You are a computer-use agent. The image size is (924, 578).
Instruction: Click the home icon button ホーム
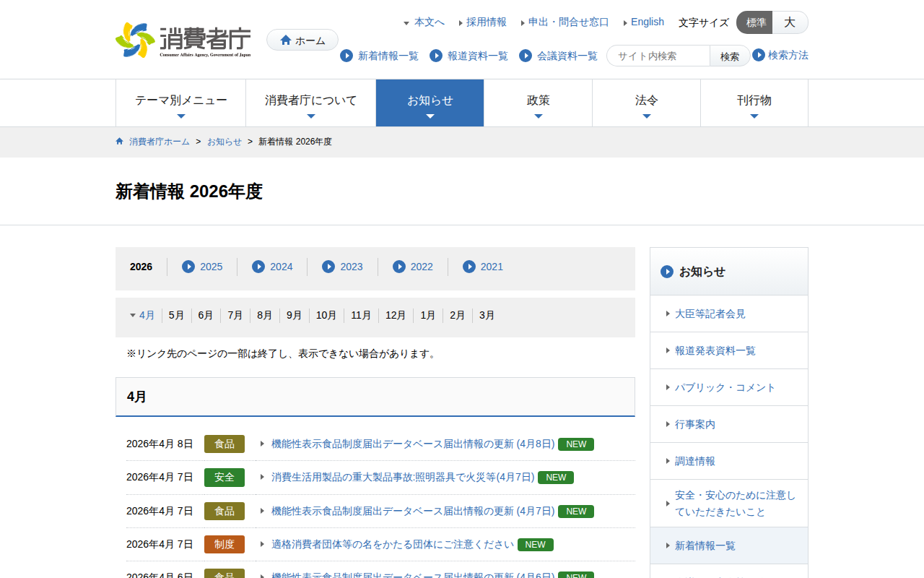coord(302,40)
